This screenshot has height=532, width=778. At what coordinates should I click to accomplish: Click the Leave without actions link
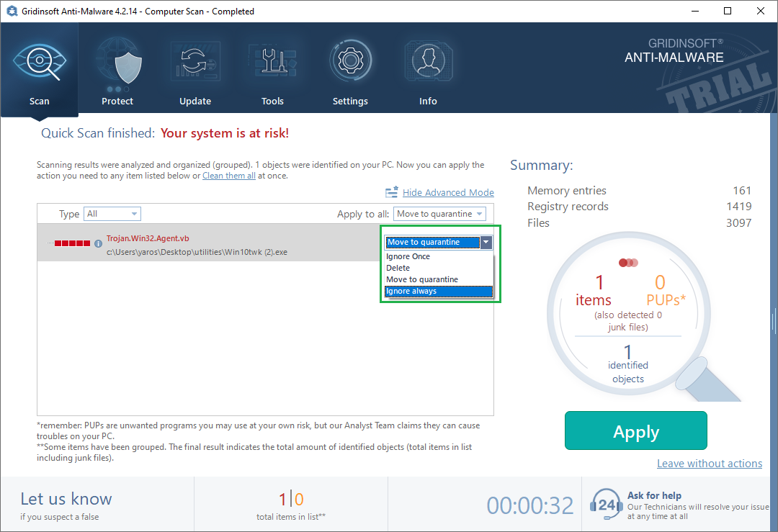click(x=709, y=464)
